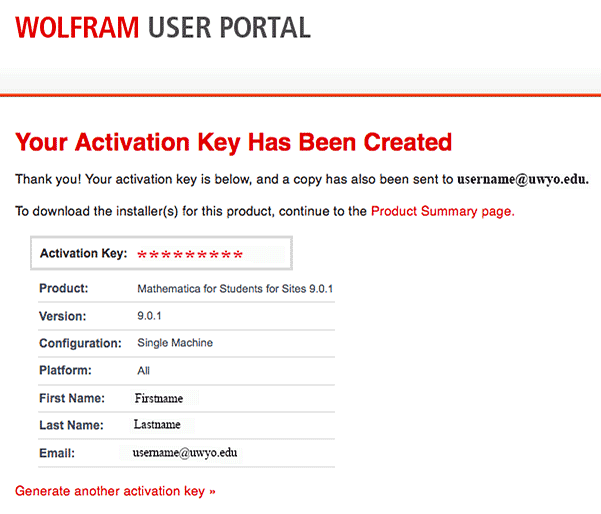Image resolution: width=601 pixels, height=514 pixels.
Task: Click the Activation Key label
Action: (x=83, y=254)
